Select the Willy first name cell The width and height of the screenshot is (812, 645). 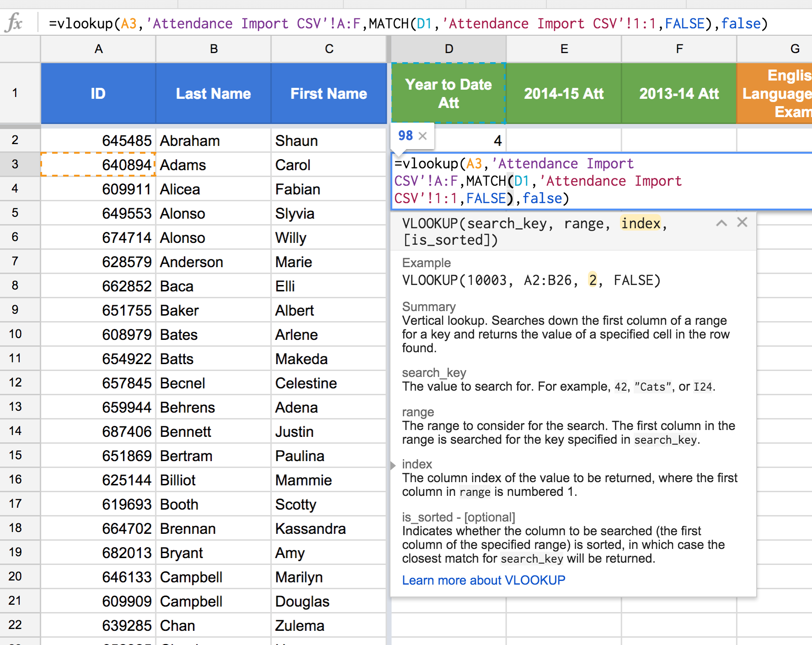(329, 237)
